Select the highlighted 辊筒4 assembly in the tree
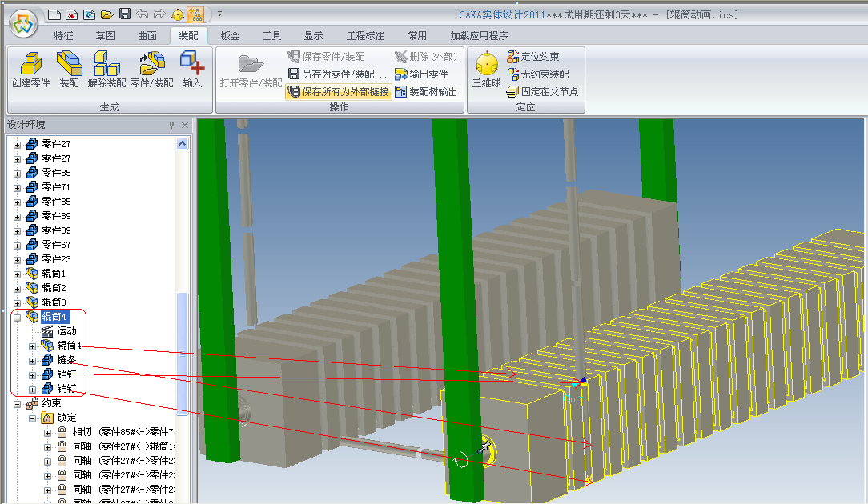The width and height of the screenshot is (868, 504). 54,317
